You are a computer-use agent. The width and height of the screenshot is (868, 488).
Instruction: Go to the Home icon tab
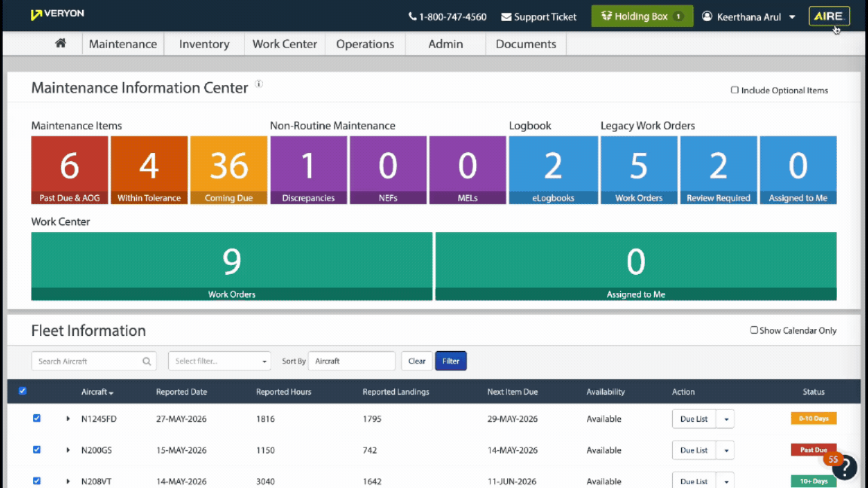coord(60,43)
